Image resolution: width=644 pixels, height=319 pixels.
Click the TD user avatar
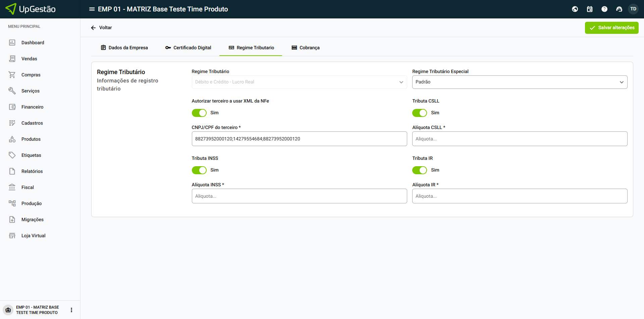coord(633,9)
